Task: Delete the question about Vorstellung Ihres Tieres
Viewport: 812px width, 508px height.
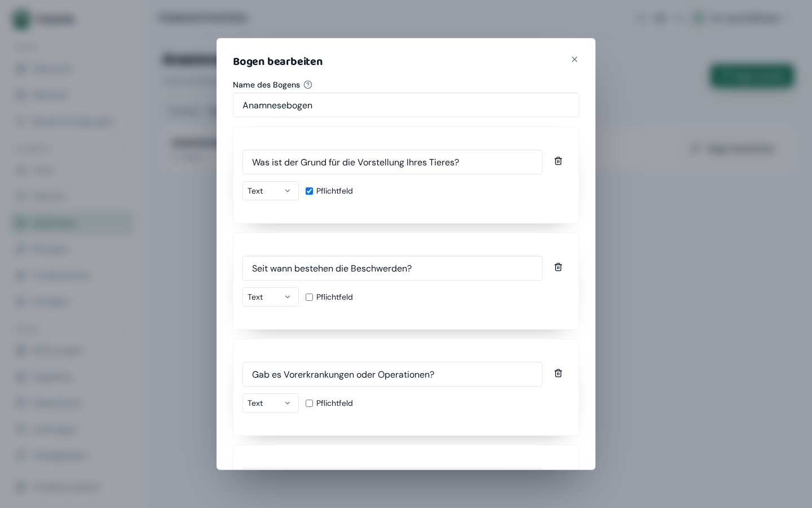Action: (558, 161)
